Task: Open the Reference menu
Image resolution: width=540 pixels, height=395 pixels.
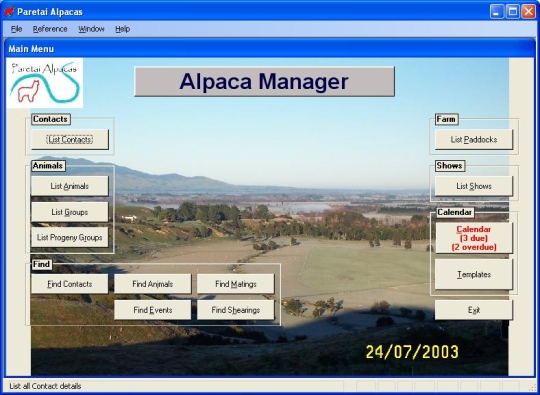Action: pyautogui.click(x=50, y=29)
